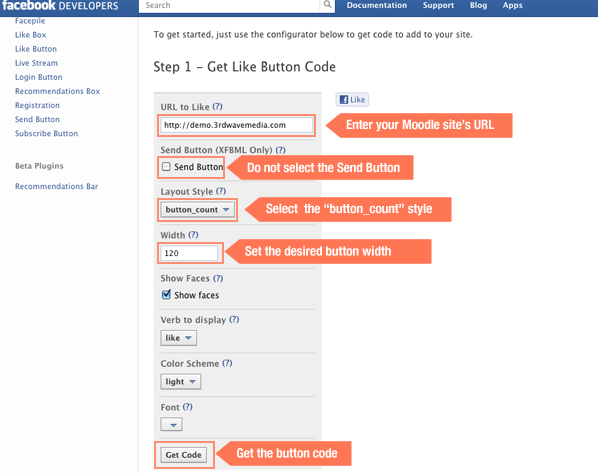Click the Search field in header
This screenshot has height=473, width=598.
[229, 5]
